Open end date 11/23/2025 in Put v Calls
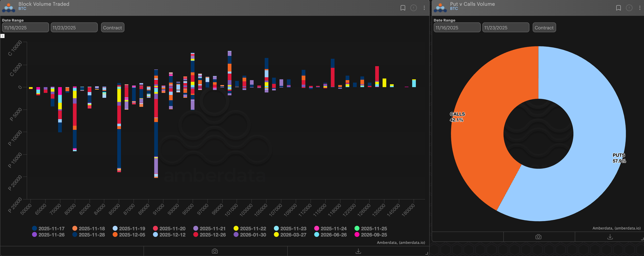This screenshot has height=256, width=644. point(506,28)
